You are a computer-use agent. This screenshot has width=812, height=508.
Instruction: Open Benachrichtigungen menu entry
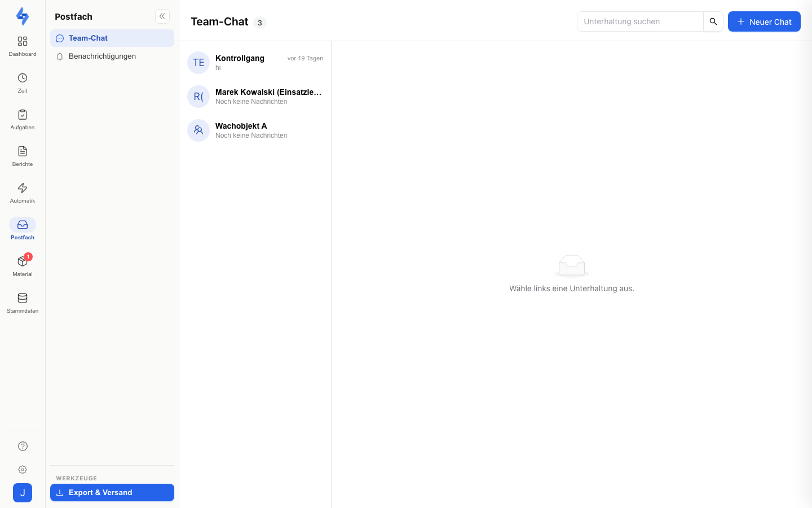coord(112,56)
